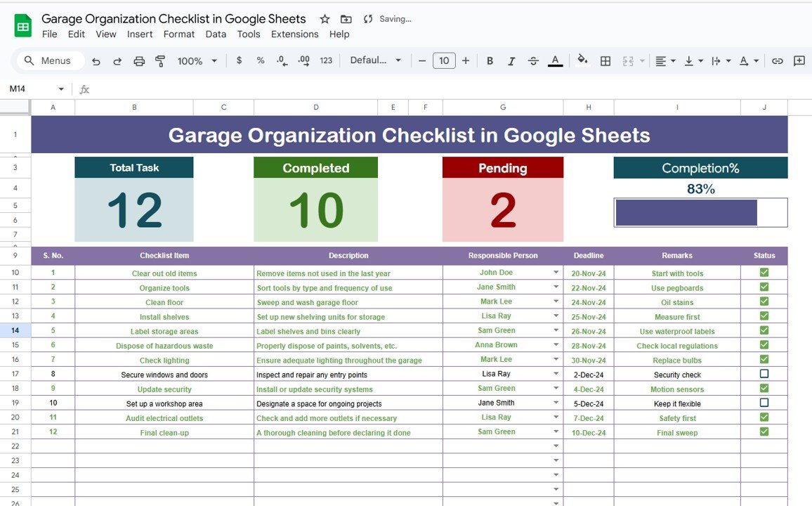The width and height of the screenshot is (812, 506).
Task: Open John Doe responsible person dropdown
Action: [x=556, y=273]
